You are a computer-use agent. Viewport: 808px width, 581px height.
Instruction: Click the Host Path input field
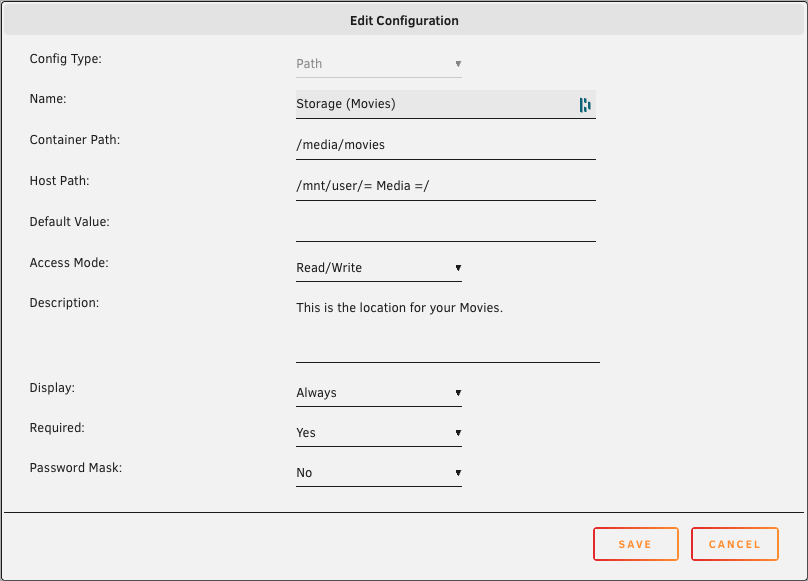click(x=446, y=186)
